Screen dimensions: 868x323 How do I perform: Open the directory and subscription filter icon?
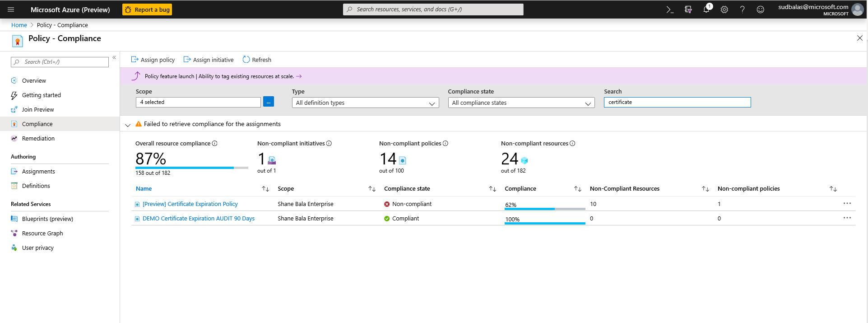tap(688, 9)
